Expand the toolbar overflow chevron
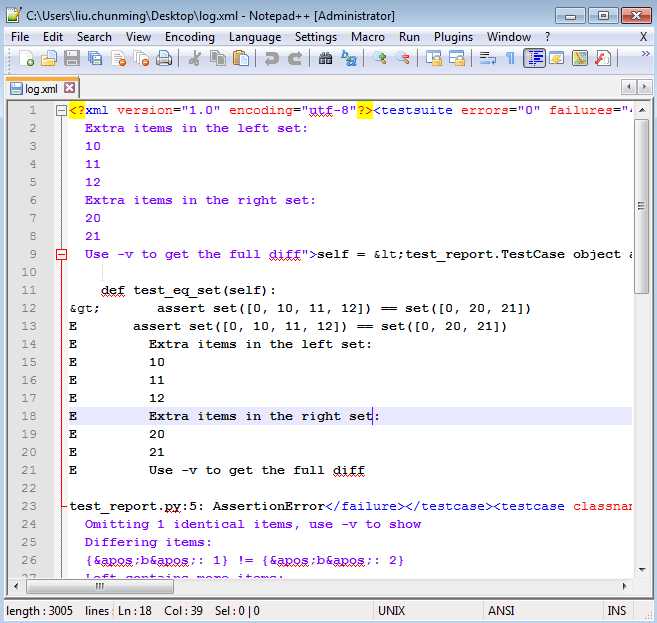 pyautogui.click(x=645, y=54)
